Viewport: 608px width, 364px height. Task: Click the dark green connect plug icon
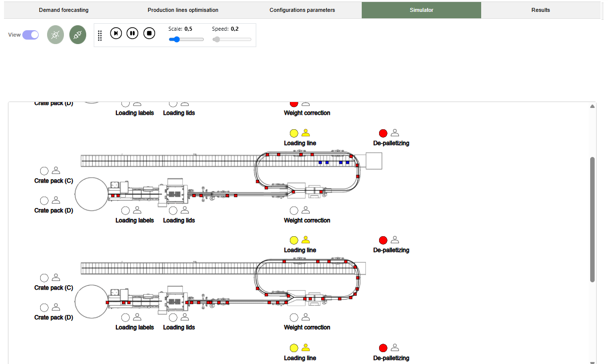tap(78, 35)
